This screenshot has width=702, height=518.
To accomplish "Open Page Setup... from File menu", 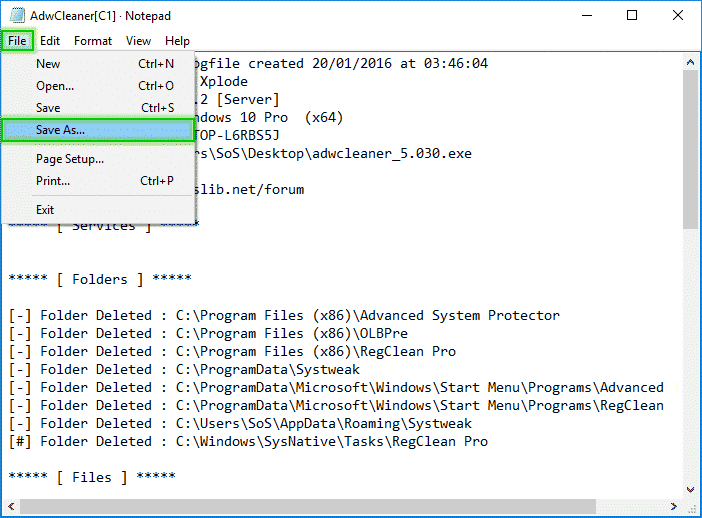I will [70, 159].
